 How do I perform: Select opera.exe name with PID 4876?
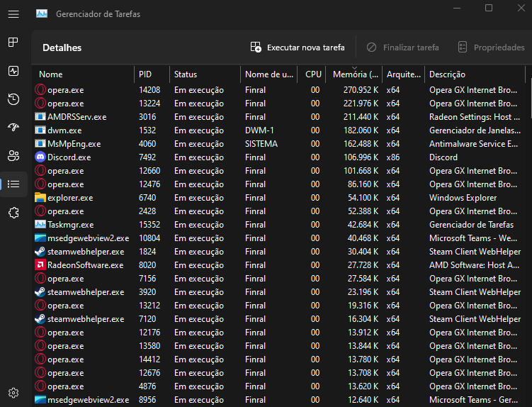click(x=65, y=386)
